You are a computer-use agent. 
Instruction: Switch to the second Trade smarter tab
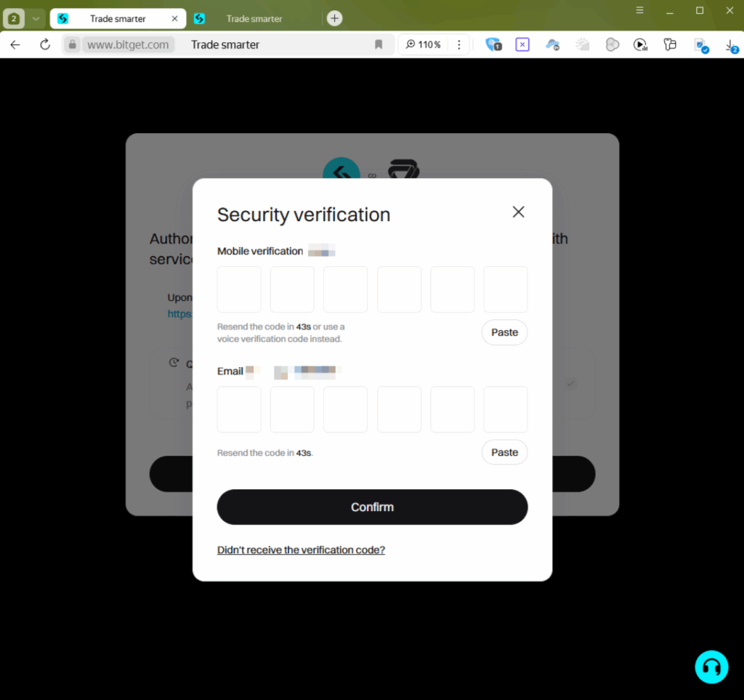[x=254, y=18]
